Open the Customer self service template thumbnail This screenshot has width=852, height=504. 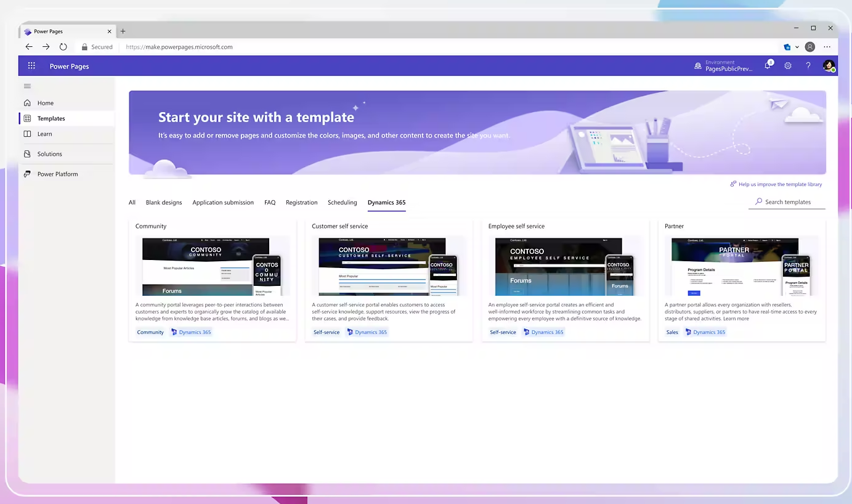click(388, 267)
